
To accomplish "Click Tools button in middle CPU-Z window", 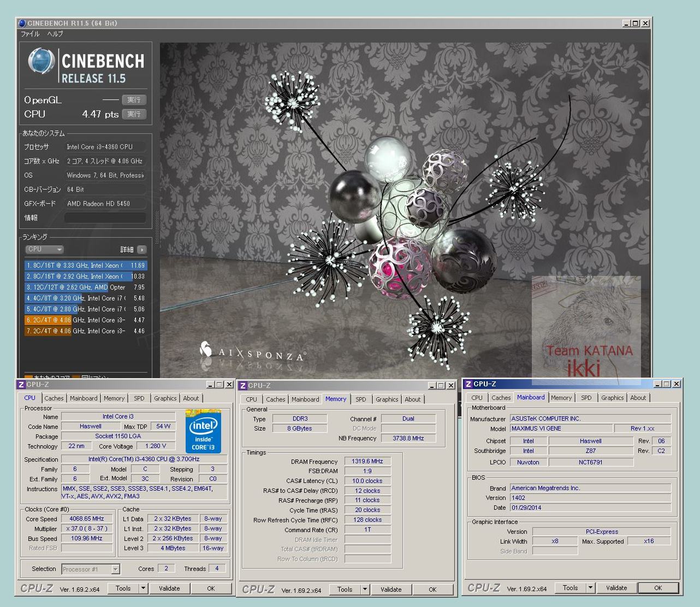I will pos(345,590).
